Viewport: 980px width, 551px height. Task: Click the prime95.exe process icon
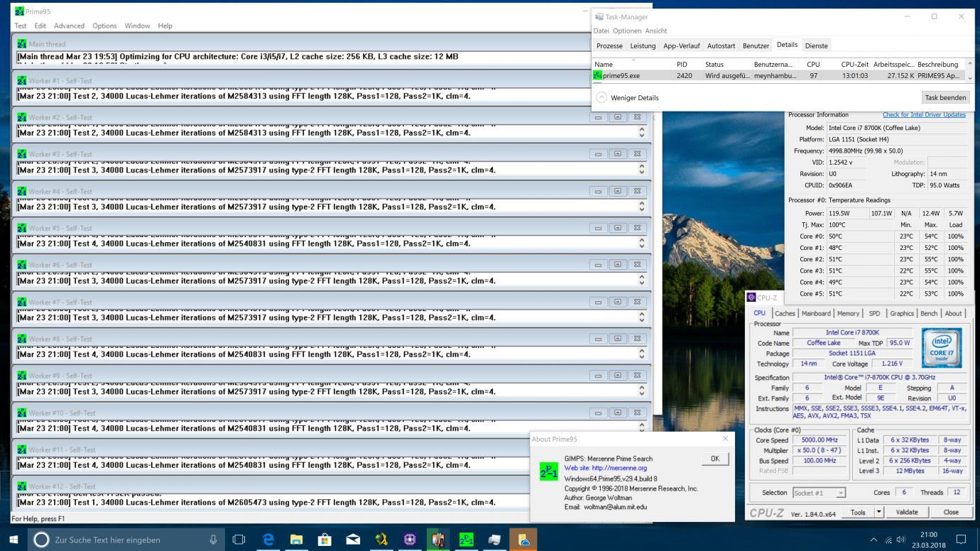[597, 75]
